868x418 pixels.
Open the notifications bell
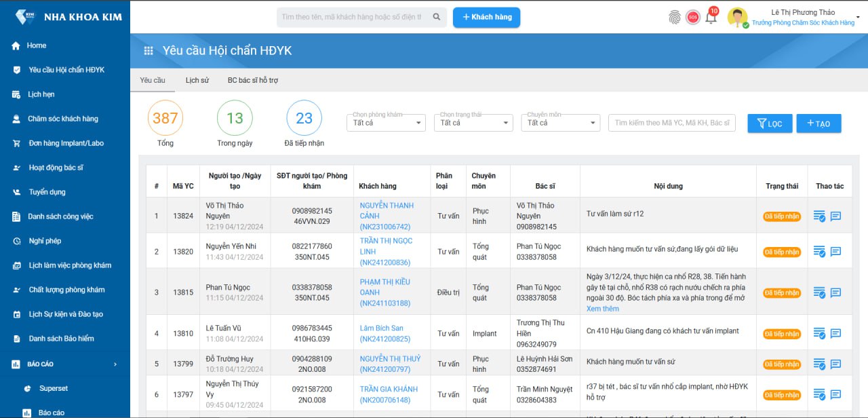(x=711, y=18)
